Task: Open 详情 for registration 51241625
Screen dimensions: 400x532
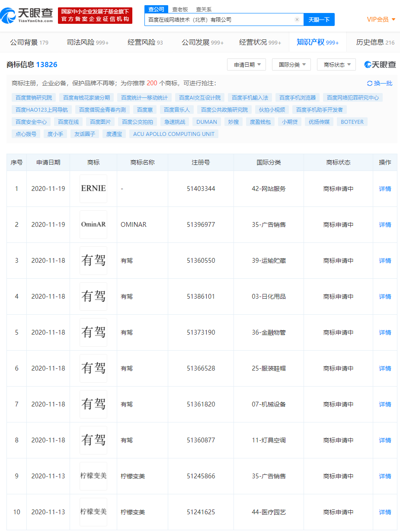Action: tap(385, 512)
